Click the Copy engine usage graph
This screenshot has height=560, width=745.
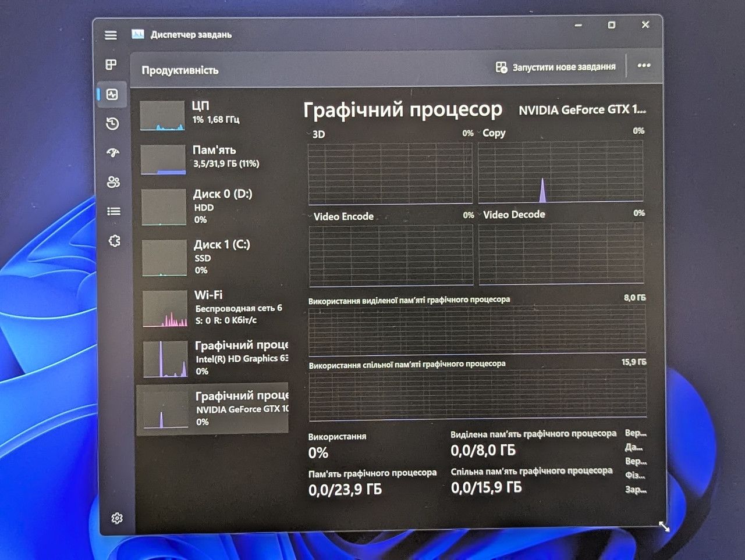pyautogui.click(x=561, y=171)
